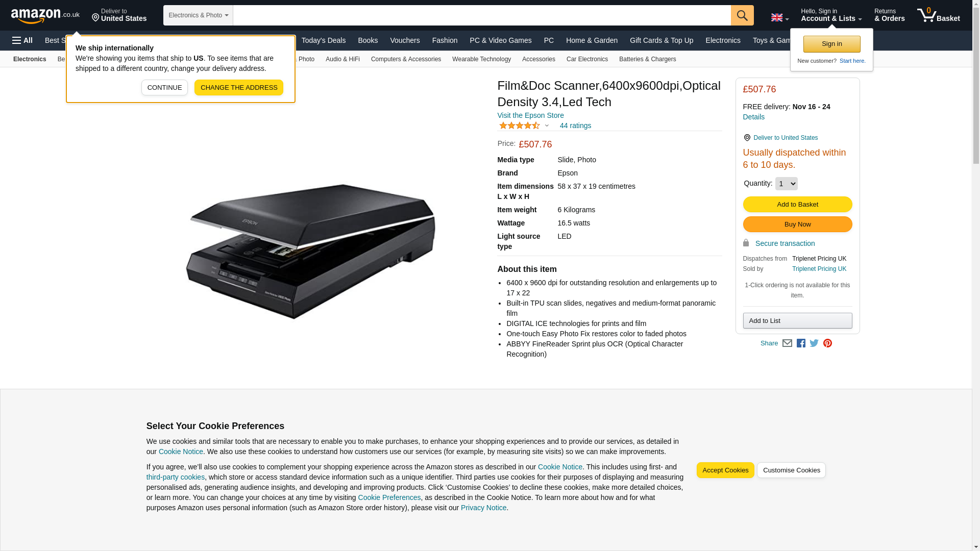
Task: Share product on Twitter icon
Action: point(814,343)
